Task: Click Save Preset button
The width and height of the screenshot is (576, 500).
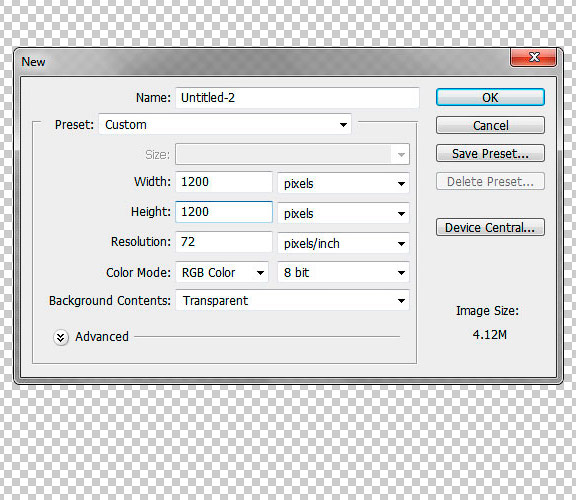Action: 490,153
